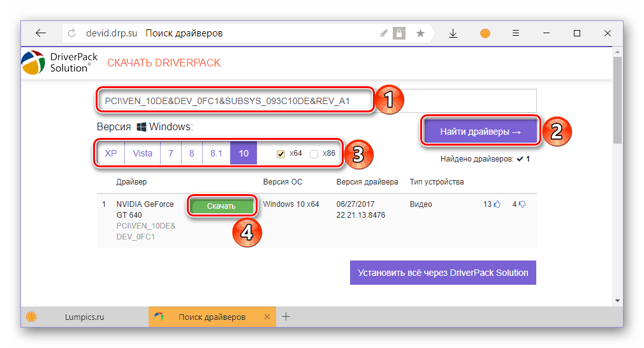
Task: Go back with the browser arrow
Action: coord(41,33)
